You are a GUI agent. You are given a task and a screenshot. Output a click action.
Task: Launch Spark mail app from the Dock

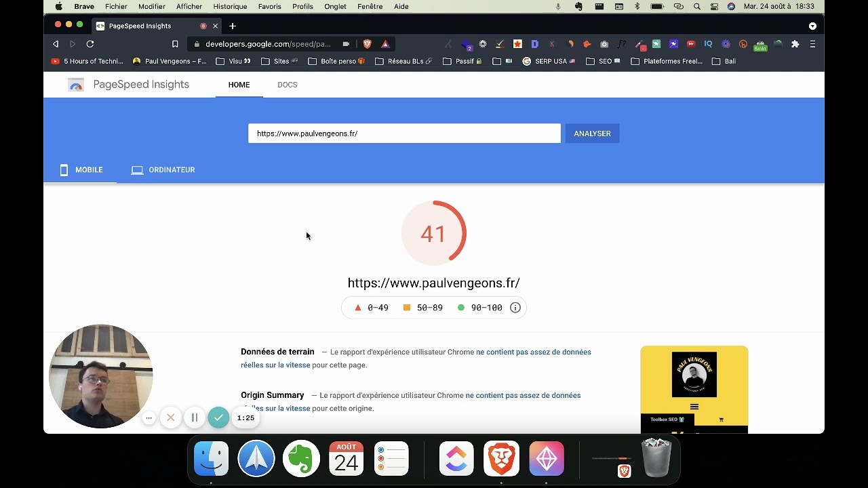click(256, 459)
